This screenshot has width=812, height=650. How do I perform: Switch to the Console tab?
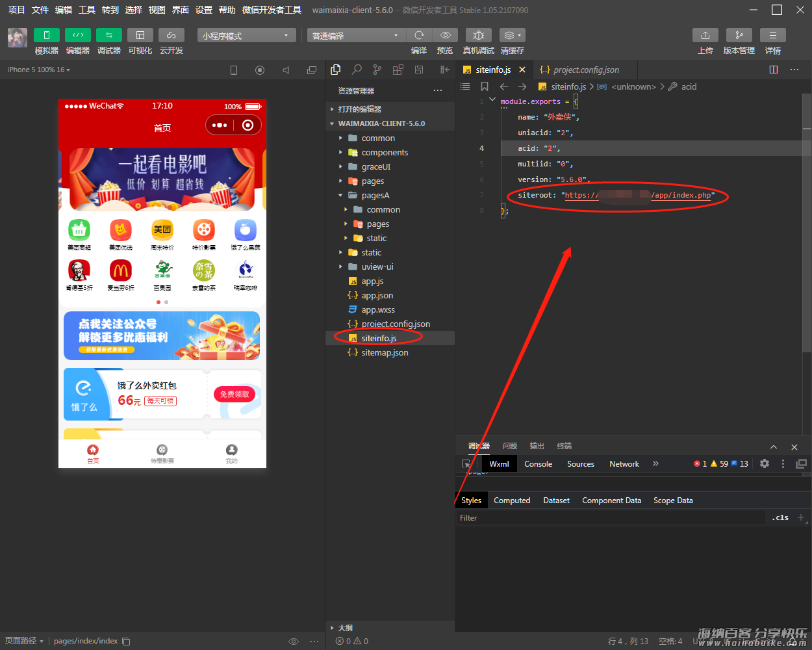[538, 464]
